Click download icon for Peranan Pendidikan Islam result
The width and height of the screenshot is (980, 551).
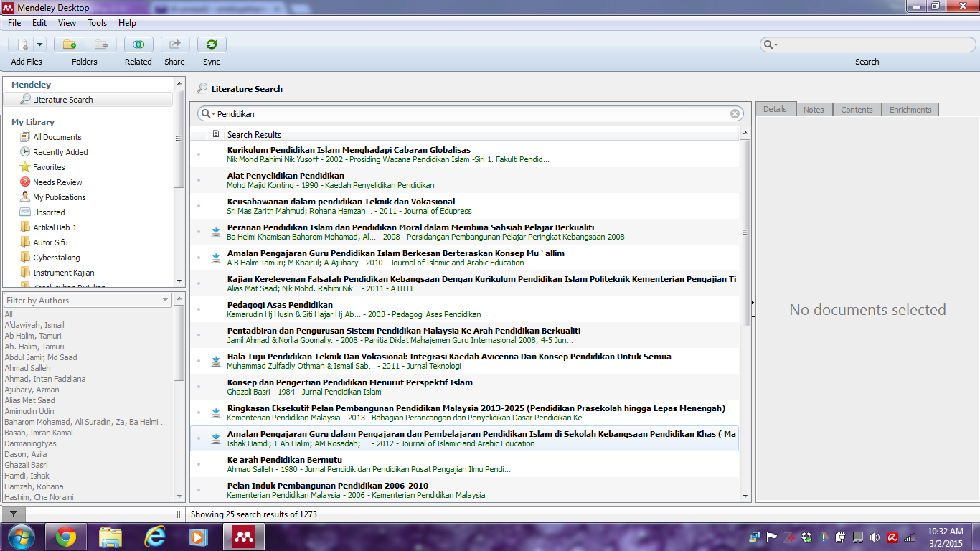click(216, 232)
